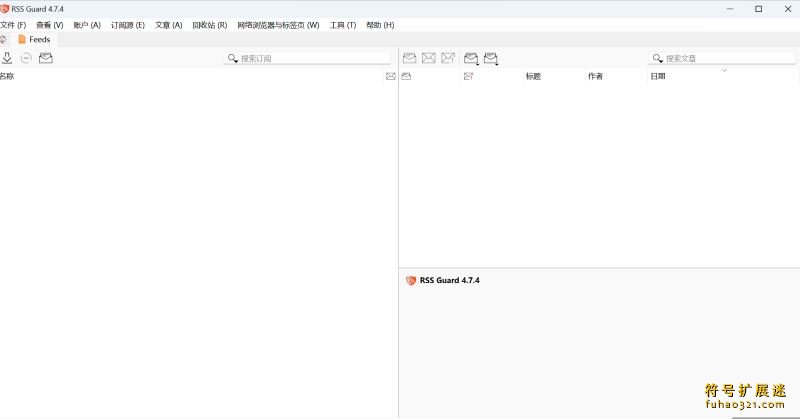Screen dimensions: 800x419
Task: Click the search articles magnifier dropdown
Action: coord(658,59)
